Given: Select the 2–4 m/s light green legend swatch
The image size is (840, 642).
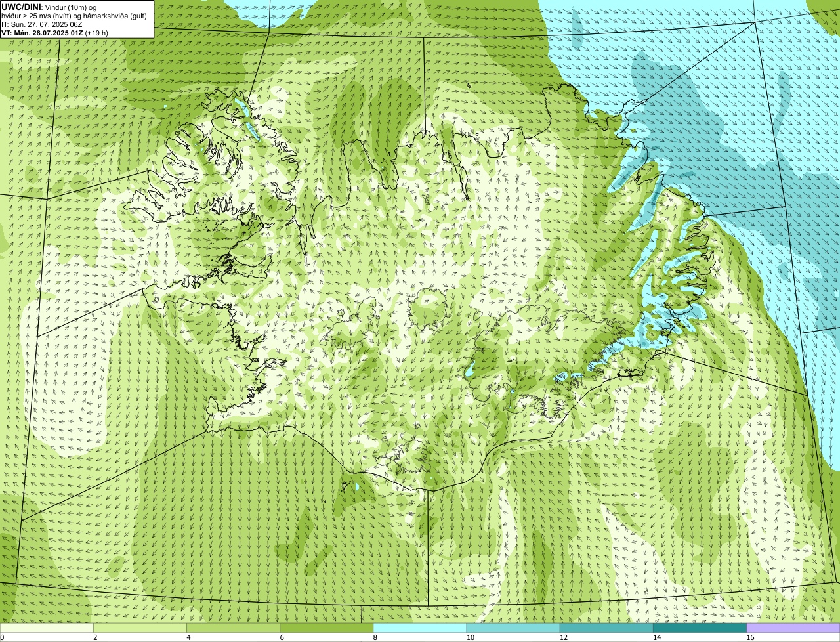Looking at the screenshot, I should pos(140,628).
